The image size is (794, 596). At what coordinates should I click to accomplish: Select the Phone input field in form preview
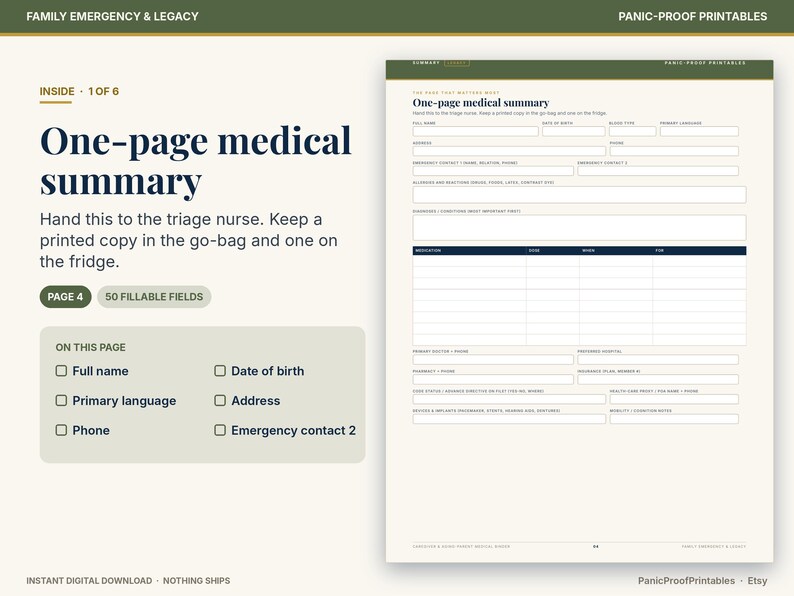[x=674, y=151]
